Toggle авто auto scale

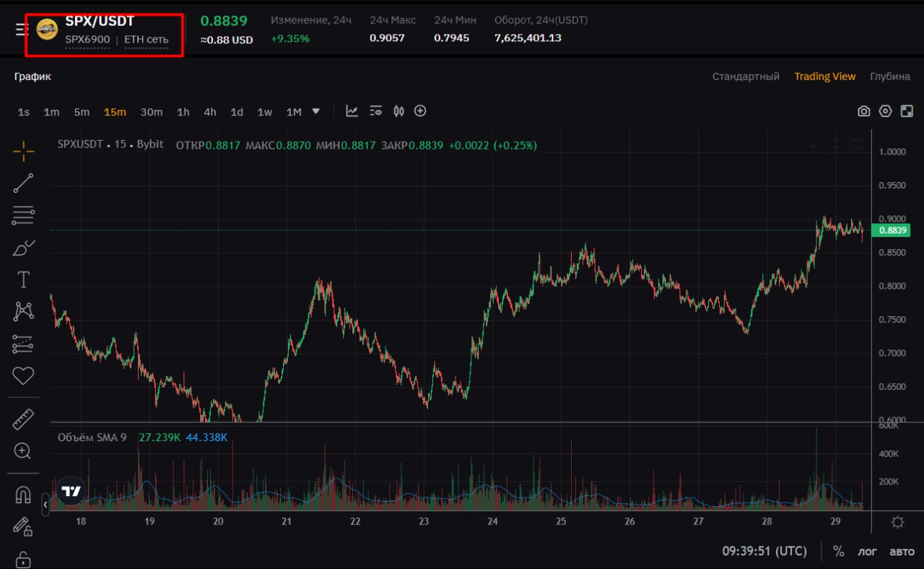click(902, 551)
